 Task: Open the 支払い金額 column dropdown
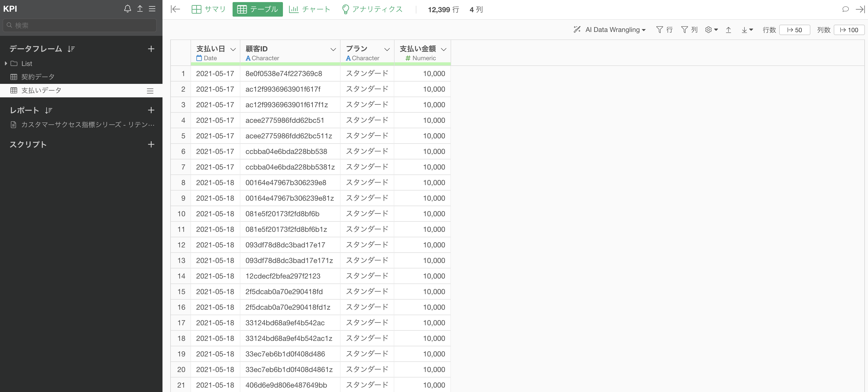point(444,49)
